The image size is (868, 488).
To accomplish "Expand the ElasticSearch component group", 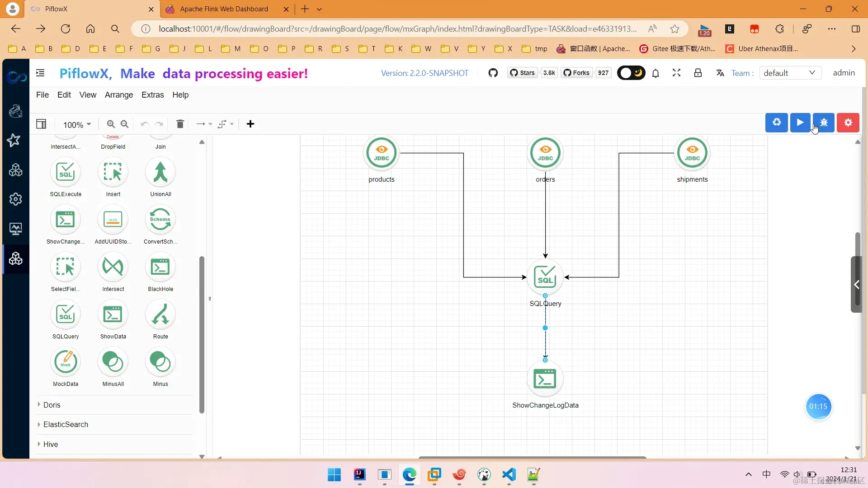I will [66, 424].
